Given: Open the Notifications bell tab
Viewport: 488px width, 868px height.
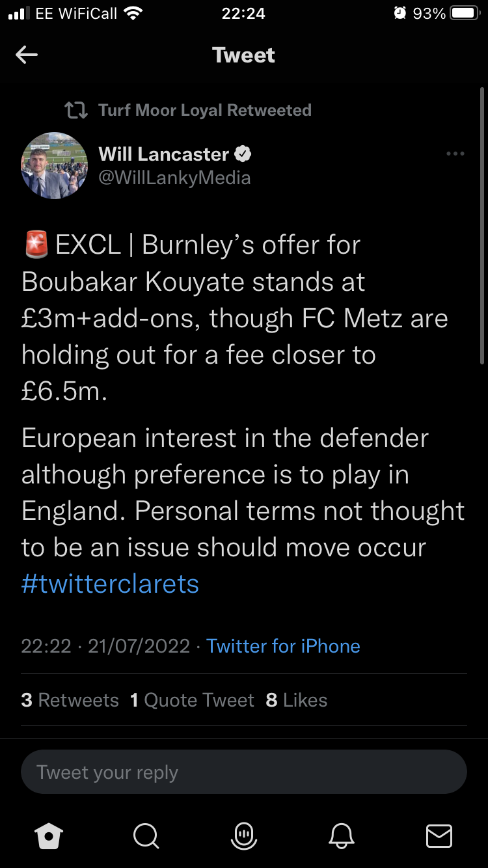Looking at the screenshot, I should coord(342,835).
